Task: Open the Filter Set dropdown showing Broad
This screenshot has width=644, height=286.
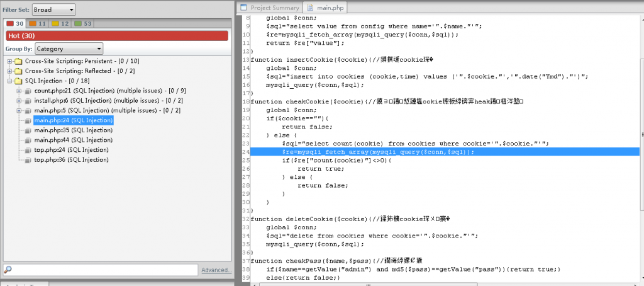Action: coord(53,9)
